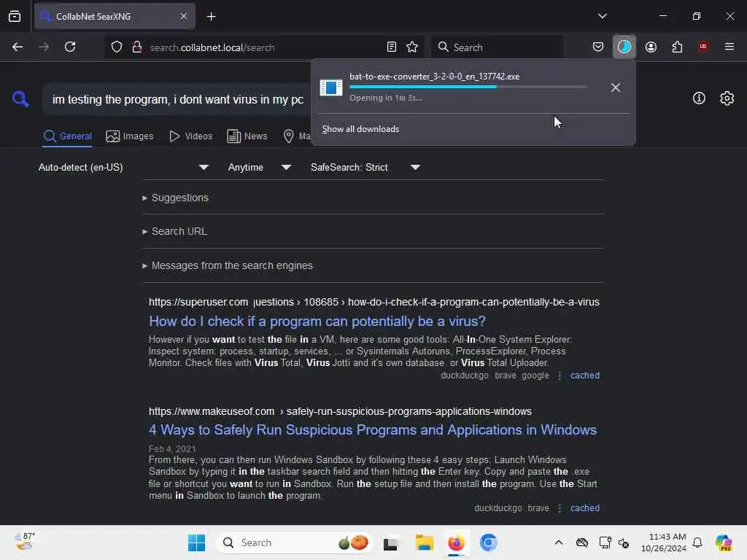The height and width of the screenshot is (560, 747).
Task: Open the Anytime time range dropdown
Action: pyautogui.click(x=260, y=168)
